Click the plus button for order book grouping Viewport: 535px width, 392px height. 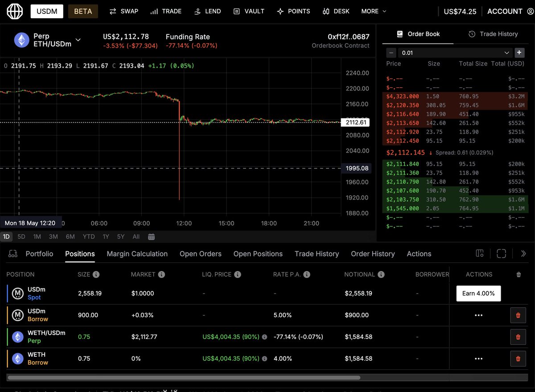(x=519, y=53)
